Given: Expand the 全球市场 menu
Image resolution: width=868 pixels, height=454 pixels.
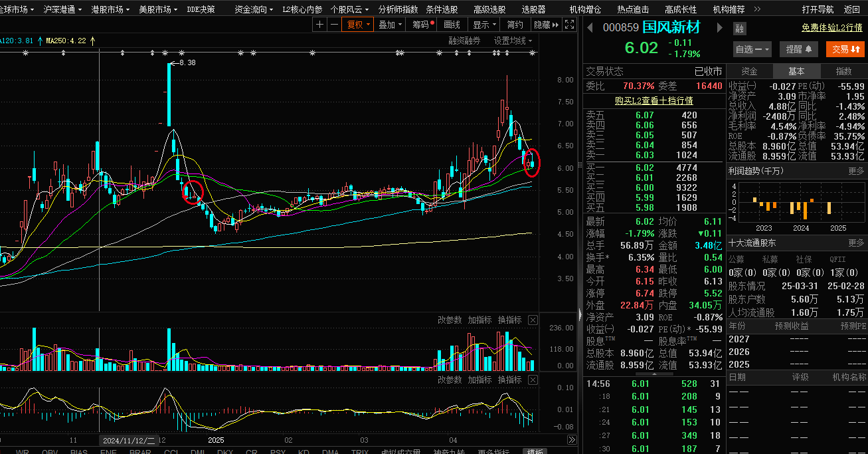Looking at the screenshot, I should [18, 9].
